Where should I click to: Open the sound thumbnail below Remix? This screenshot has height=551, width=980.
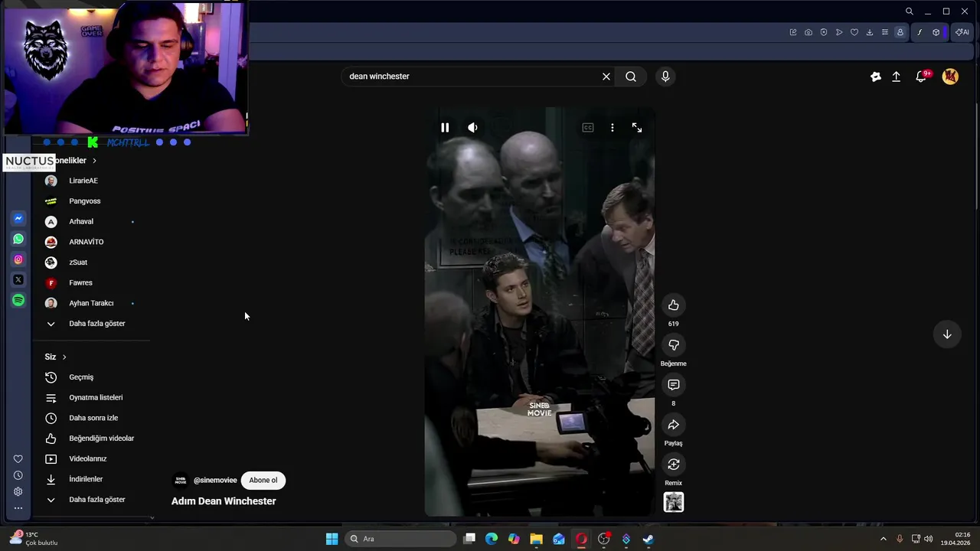[674, 502]
